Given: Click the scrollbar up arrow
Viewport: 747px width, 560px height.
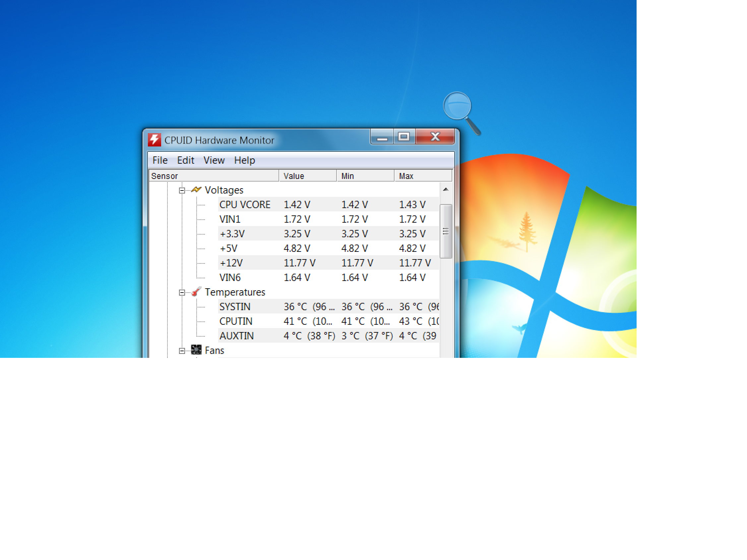Looking at the screenshot, I should [446, 189].
